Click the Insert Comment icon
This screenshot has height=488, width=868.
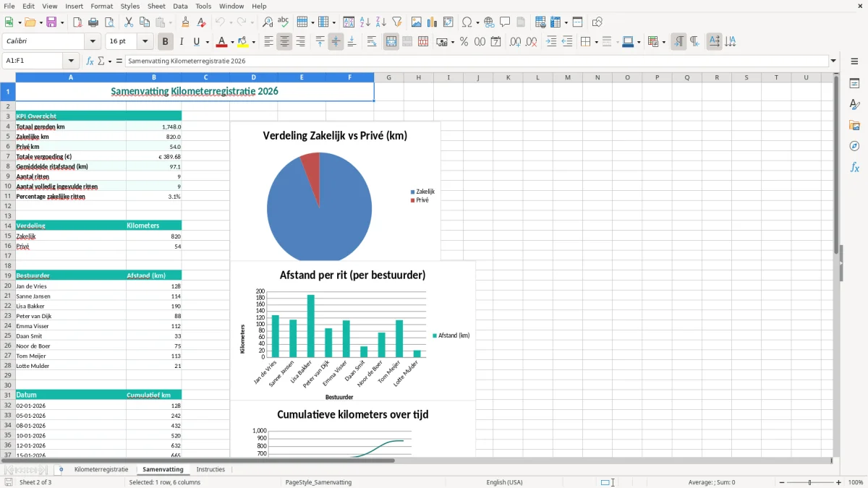505,22
